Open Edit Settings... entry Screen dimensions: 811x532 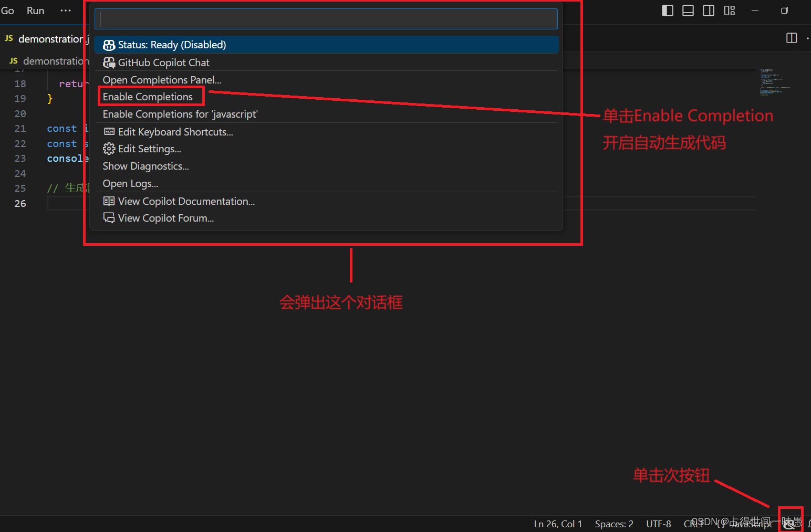click(326, 149)
